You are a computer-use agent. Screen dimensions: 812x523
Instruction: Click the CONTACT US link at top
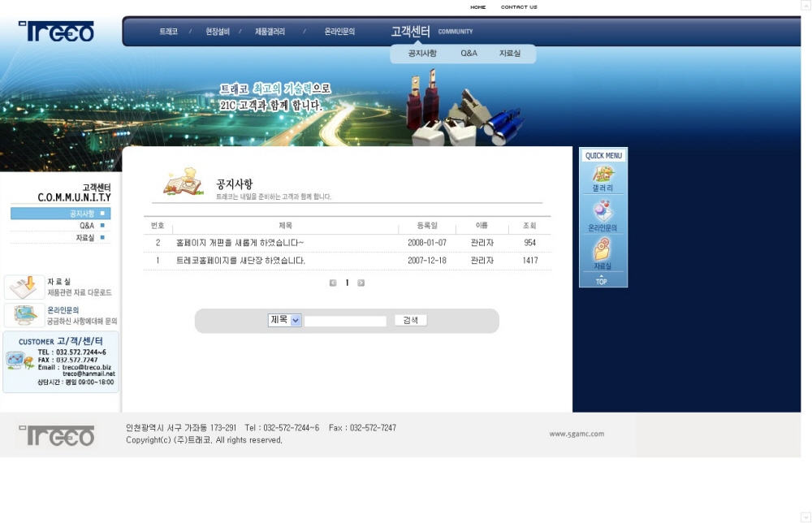(519, 7)
